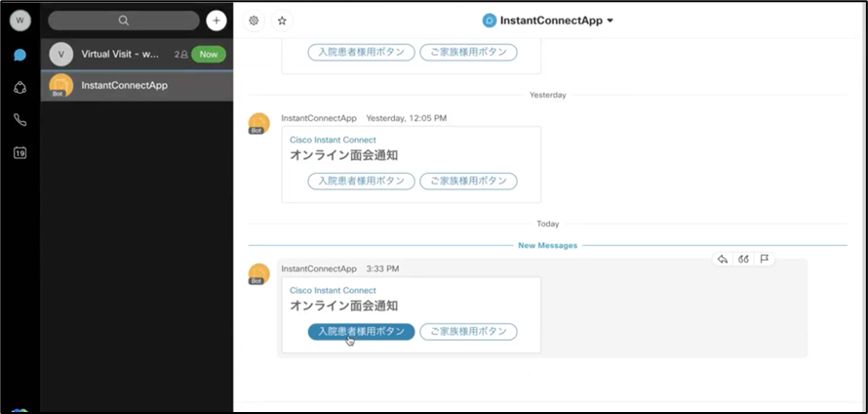Click 入院患者様用ボタン in Yesterday 12:05 PM card
The image size is (868, 414).
pos(361,182)
